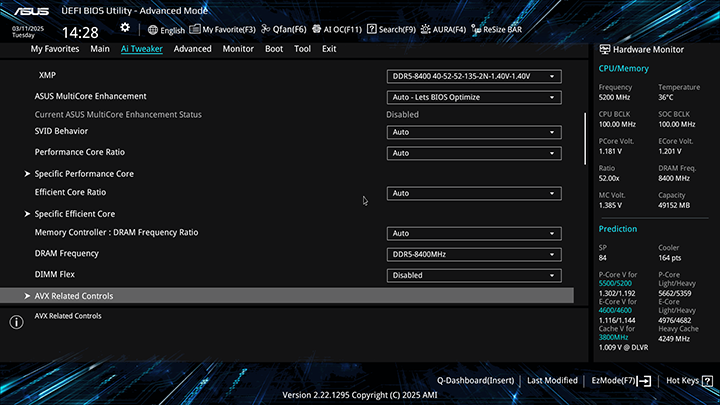Open AI OC (F11) guide
This screenshot has width=720, height=405.
click(336, 30)
